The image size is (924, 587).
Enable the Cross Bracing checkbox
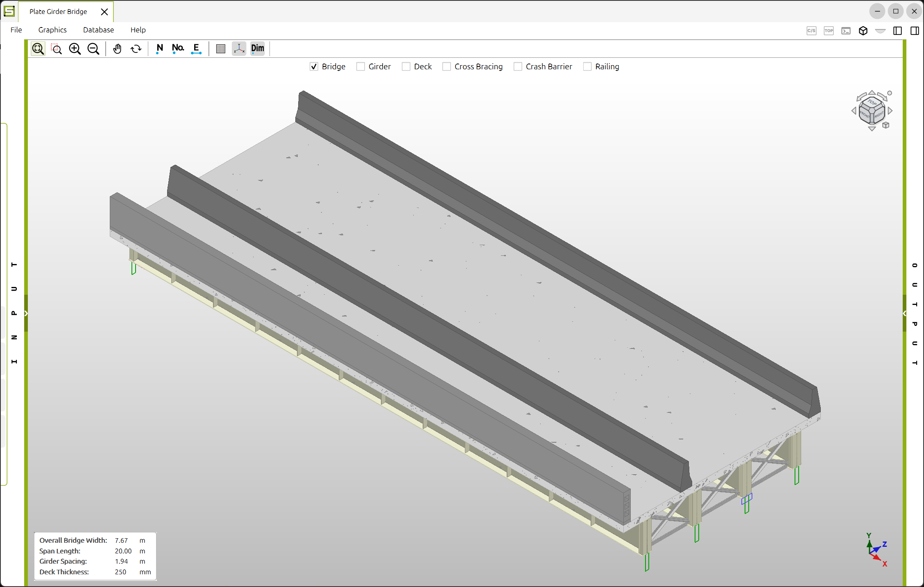click(446, 66)
